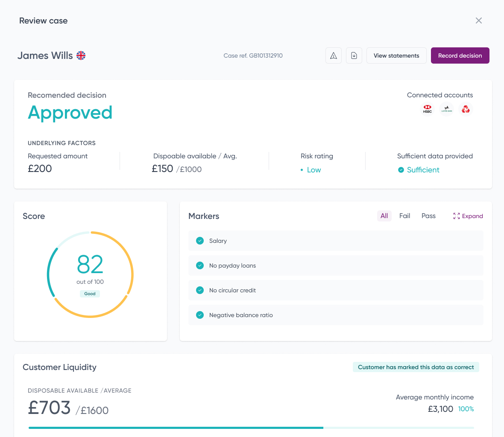Click the Salary marker check icon
Screen dimensions: 504x437
[x=200, y=241]
